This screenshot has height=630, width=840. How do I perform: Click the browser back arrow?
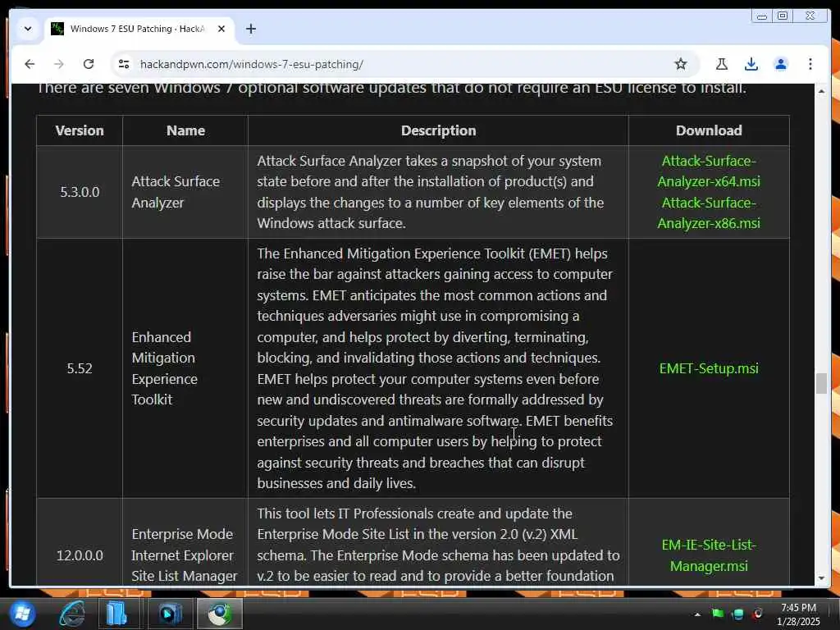coord(30,64)
